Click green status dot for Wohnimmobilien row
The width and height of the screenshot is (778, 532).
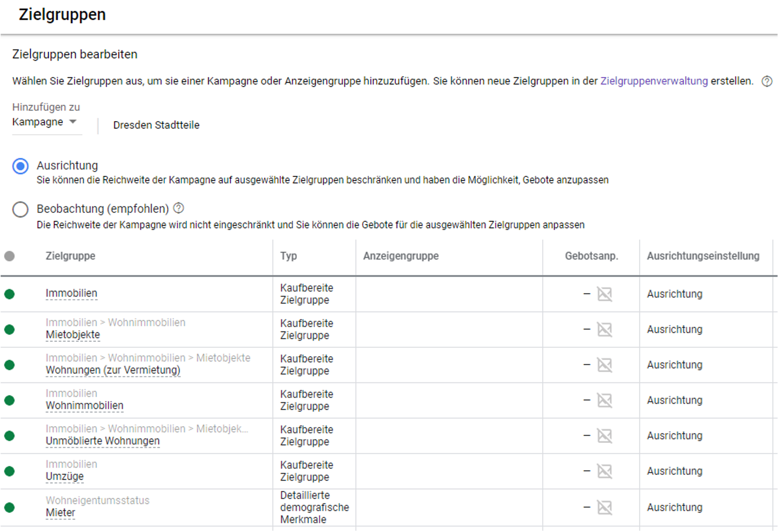coord(9,401)
